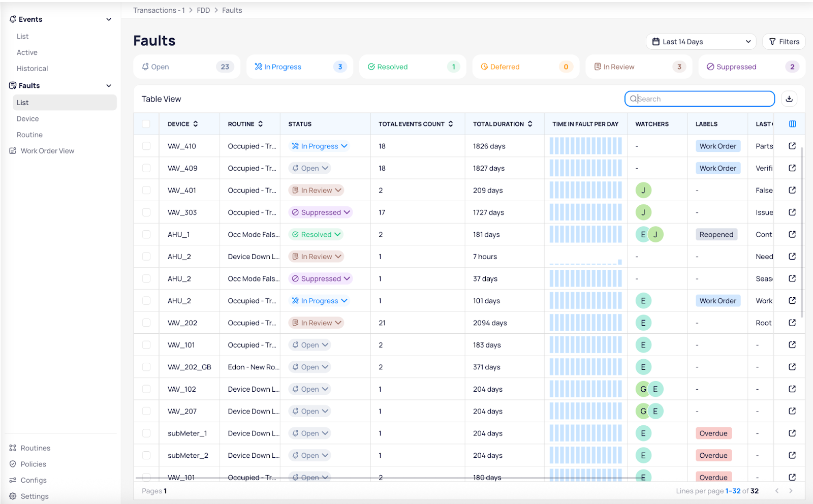Collapse the Events section in sidebar
Viewport: 813px width, 504px height.
pyautogui.click(x=109, y=19)
